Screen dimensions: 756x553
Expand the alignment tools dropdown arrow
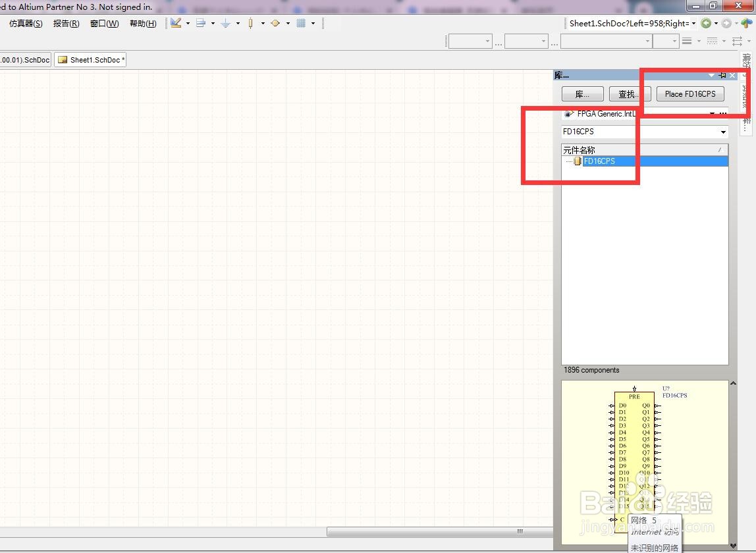coord(213,23)
